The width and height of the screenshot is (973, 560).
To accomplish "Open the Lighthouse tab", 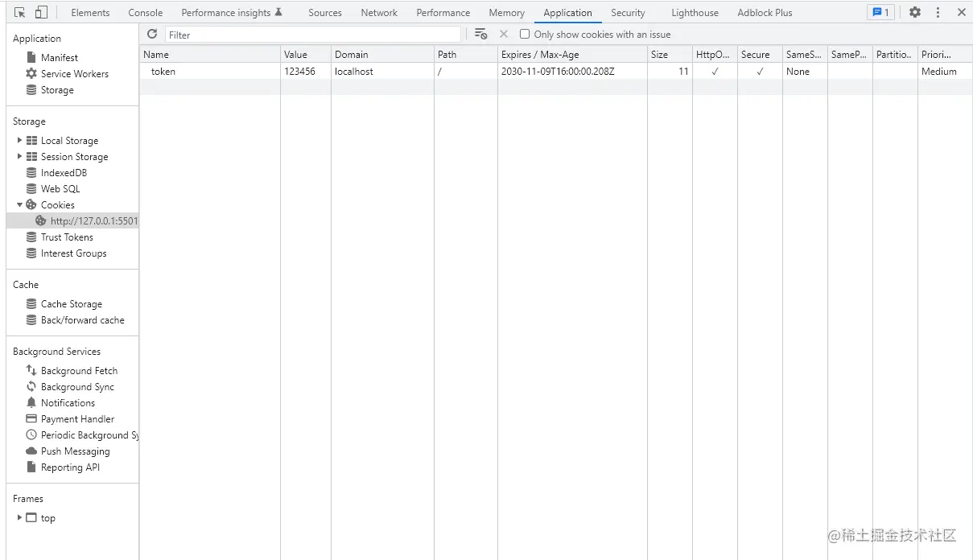I will coord(695,12).
